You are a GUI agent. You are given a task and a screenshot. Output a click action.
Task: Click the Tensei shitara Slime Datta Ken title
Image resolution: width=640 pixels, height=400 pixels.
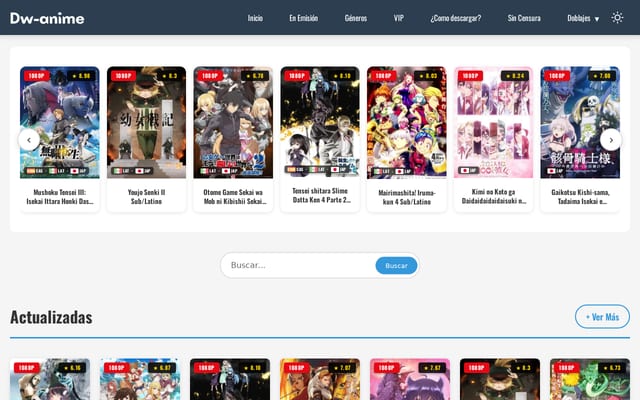pyautogui.click(x=320, y=196)
